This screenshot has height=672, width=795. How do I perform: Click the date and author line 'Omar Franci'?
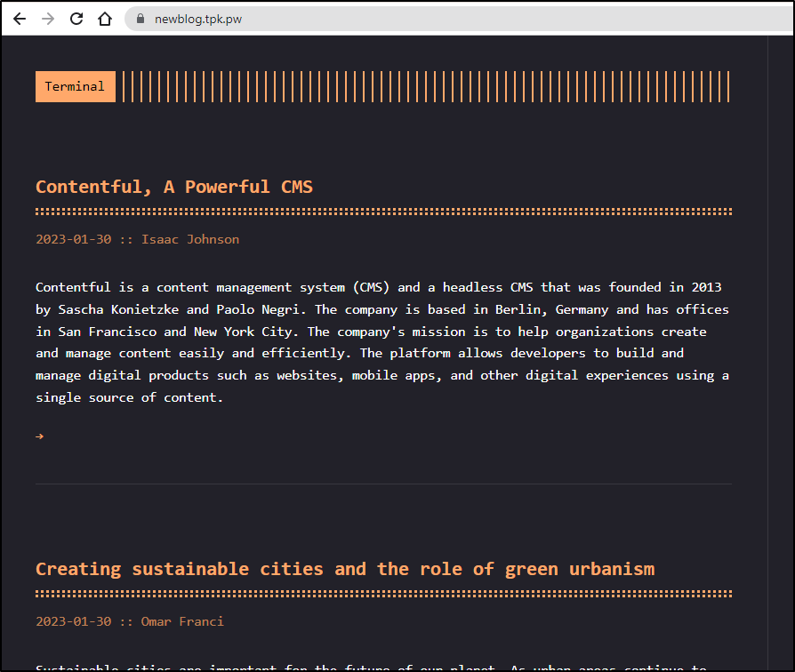(129, 621)
